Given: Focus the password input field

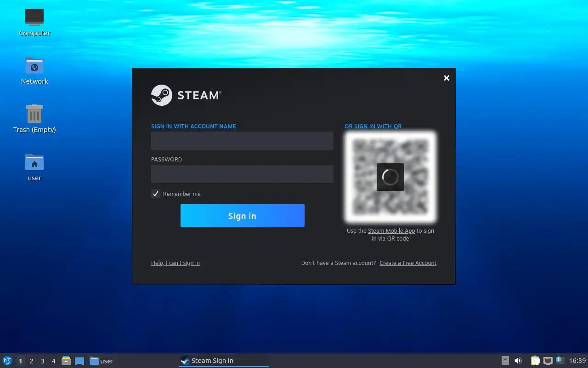Looking at the screenshot, I should 242,174.
